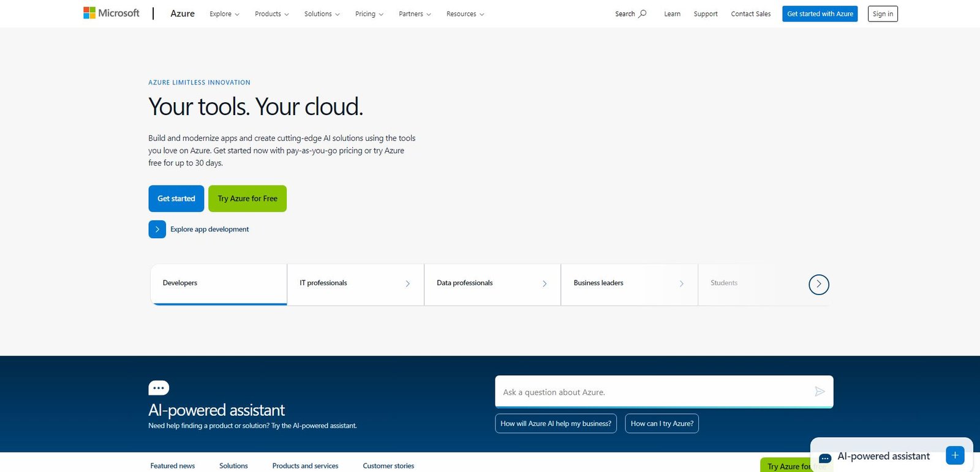Click plus icon on AI-powered assistant widget
Screen dimensions: 980x472
[955, 455]
